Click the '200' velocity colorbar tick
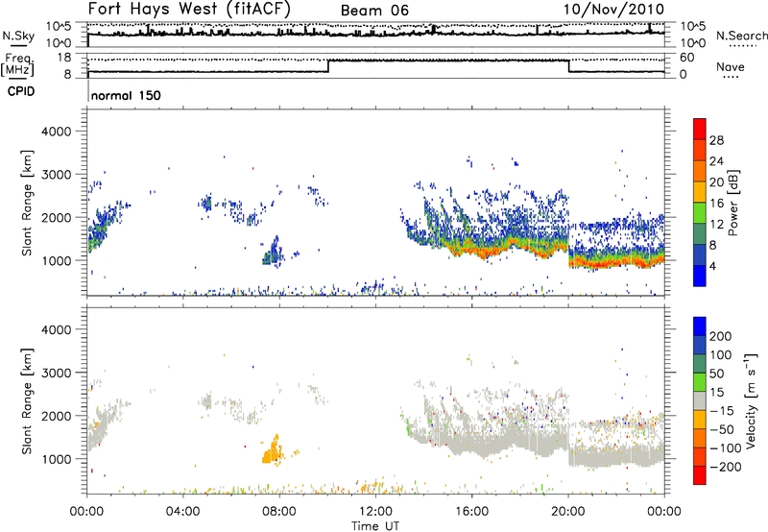Image resolution: width=768 pixels, height=532 pixels. point(721,336)
